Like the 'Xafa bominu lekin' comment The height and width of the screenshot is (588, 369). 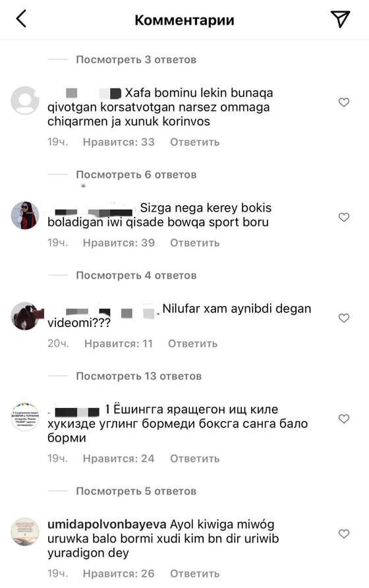[x=344, y=102]
